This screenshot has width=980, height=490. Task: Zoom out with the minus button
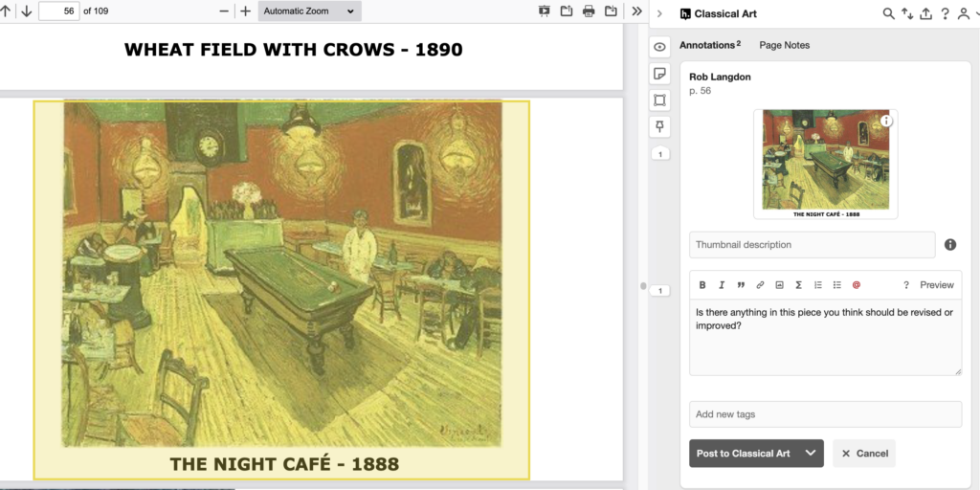[x=224, y=11]
